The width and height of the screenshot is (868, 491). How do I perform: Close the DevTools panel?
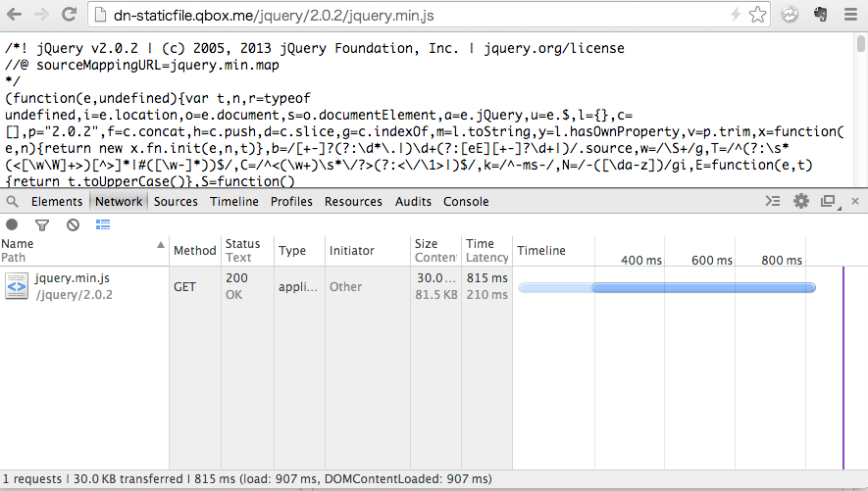tap(854, 201)
